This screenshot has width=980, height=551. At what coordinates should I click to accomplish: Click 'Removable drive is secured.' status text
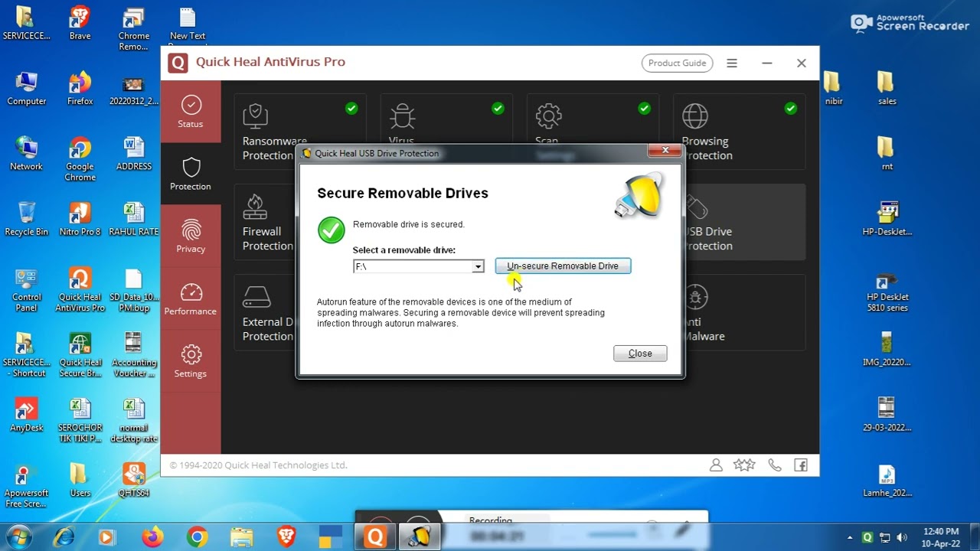[x=409, y=224]
